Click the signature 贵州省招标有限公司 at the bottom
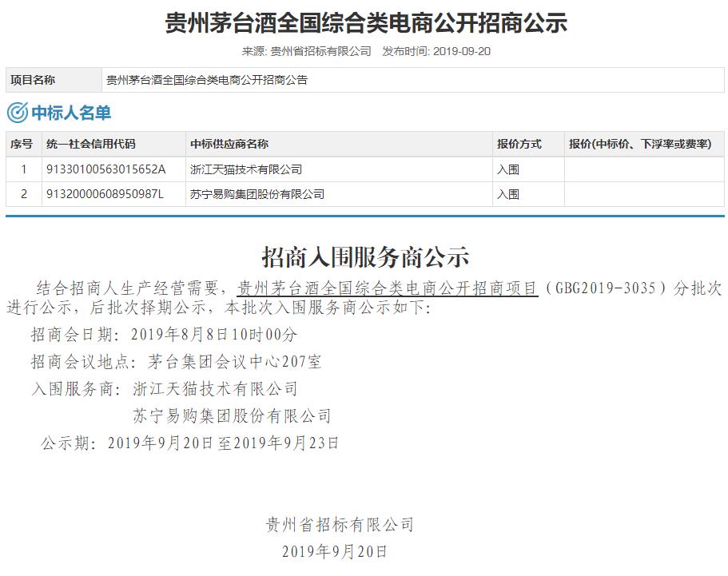Screen dimensions: 728x576 coord(340,525)
